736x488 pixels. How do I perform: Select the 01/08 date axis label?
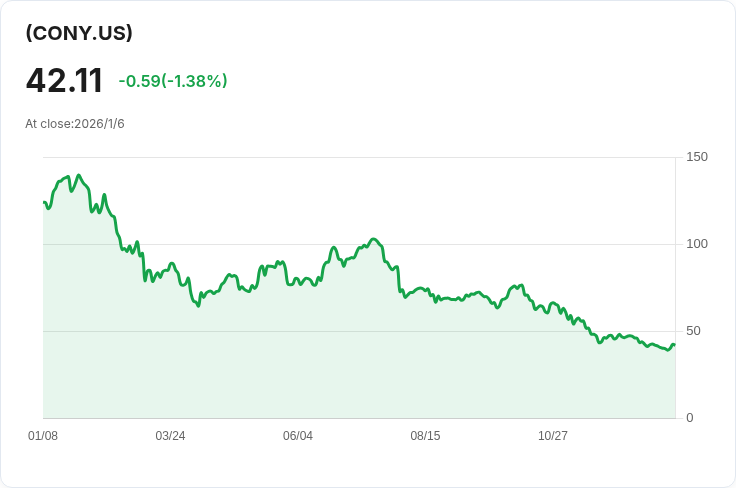click(43, 436)
